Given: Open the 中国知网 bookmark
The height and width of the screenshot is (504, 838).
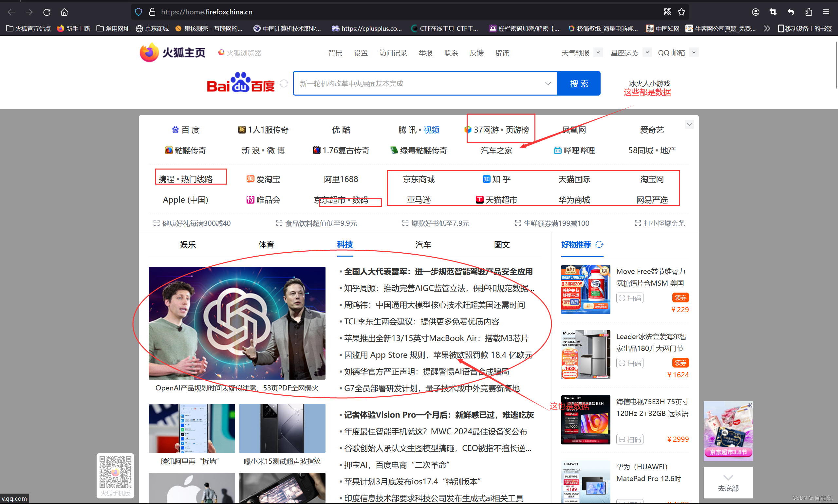Looking at the screenshot, I should pyautogui.click(x=663, y=28).
